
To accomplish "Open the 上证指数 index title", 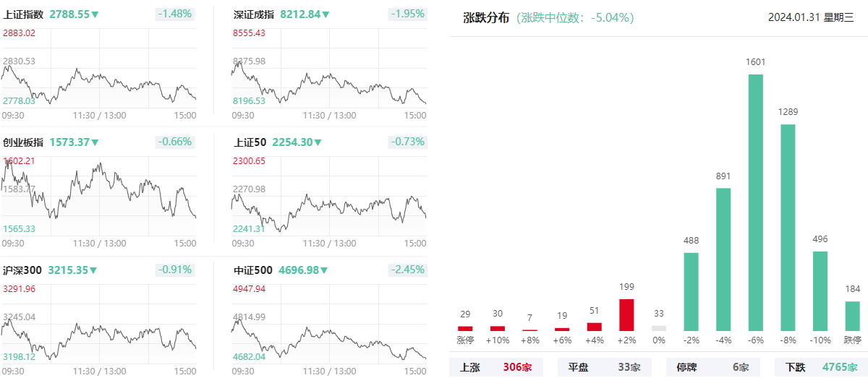I will (x=23, y=14).
